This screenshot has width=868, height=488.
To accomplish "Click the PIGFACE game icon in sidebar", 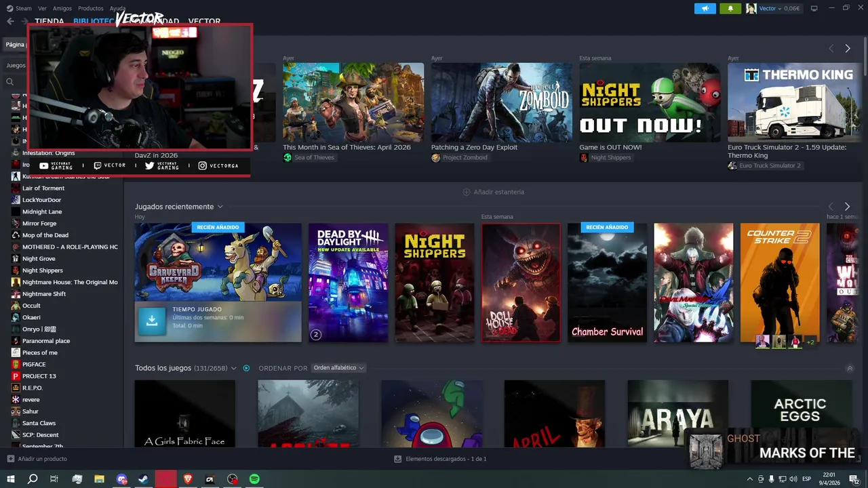I will tap(16, 364).
